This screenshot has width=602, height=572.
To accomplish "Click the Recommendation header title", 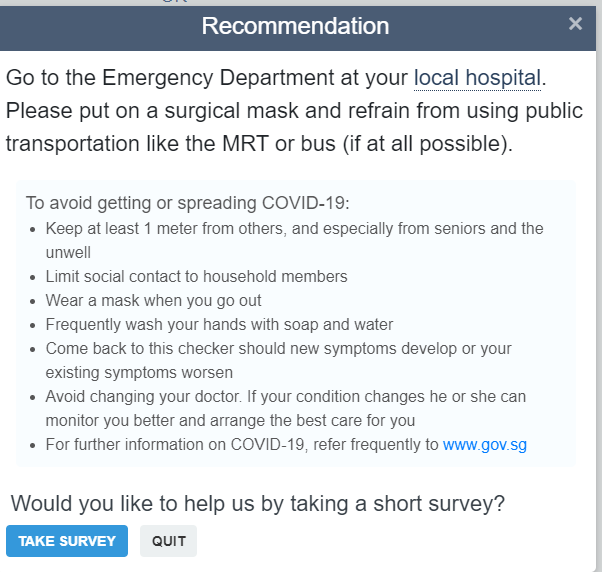I will [295, 26].
